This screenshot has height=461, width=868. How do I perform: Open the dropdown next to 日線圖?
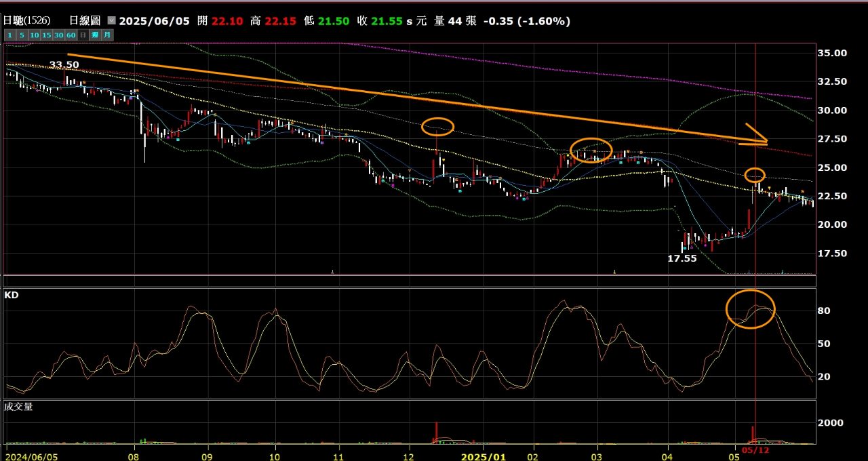click(112, 21)
